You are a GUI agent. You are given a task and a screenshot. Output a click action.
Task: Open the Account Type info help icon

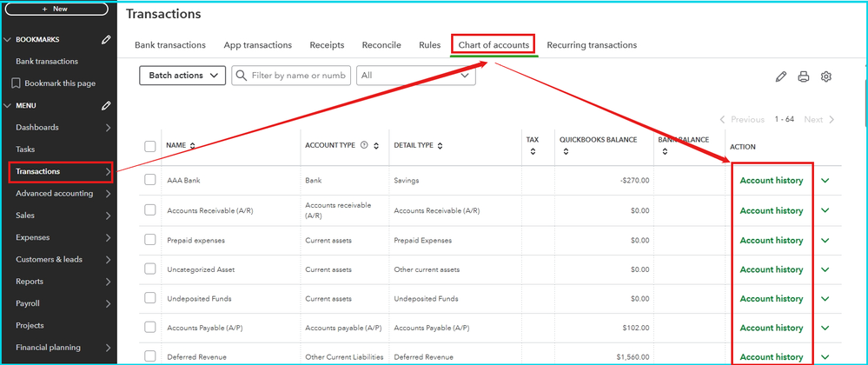[x=364, y=146]
